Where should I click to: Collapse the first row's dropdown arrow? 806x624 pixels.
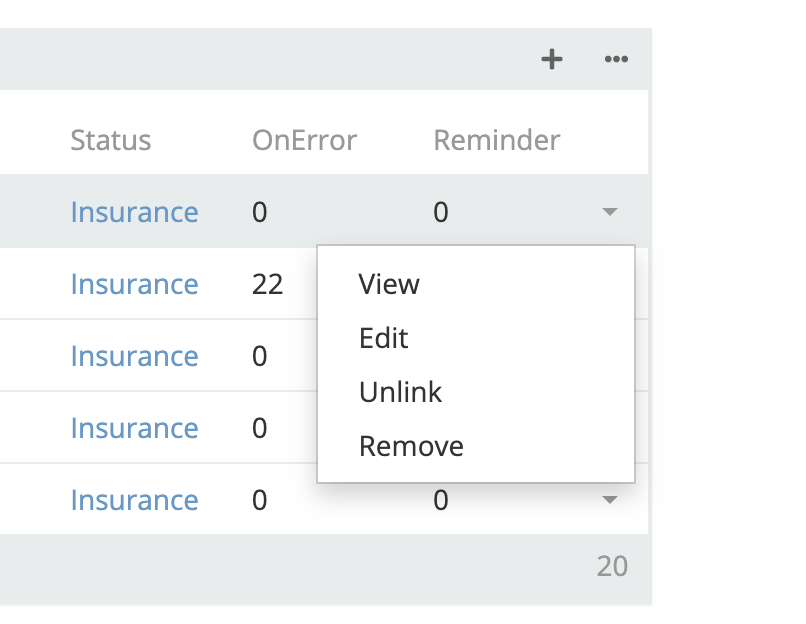click(x=610, y=212)
